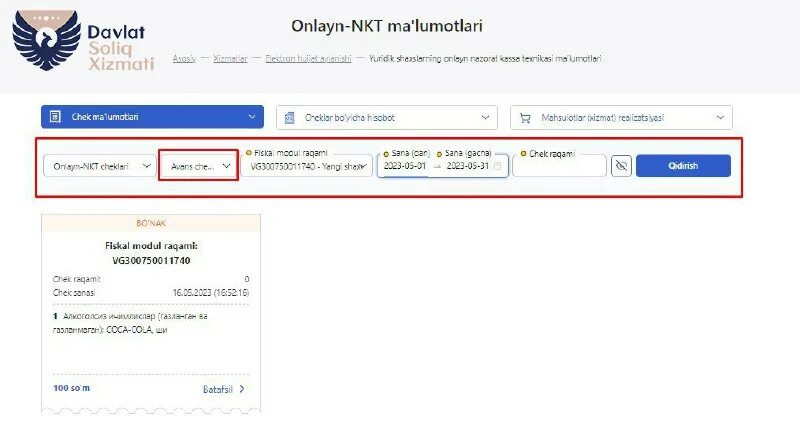Open Mahsulotlar (xizmat) realizatsiyasi dropdown
This screenshot has width=800, height=421.
coord(621,118)
